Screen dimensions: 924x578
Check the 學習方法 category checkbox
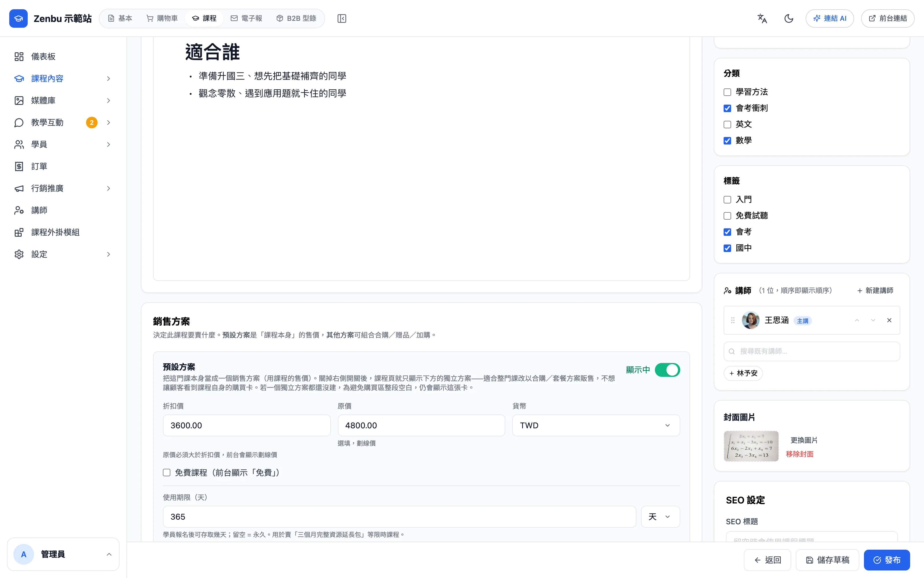click(727, 92)
